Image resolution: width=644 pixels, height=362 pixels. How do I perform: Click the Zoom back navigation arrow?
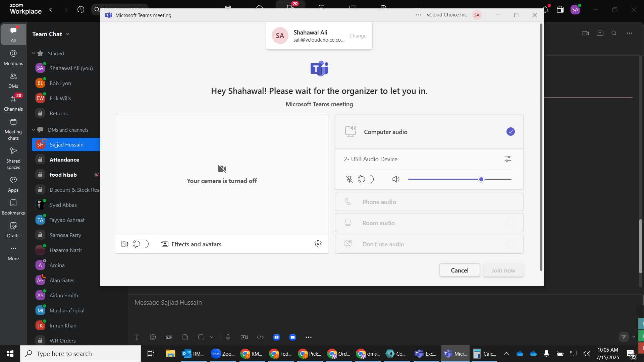pos(51,10)
